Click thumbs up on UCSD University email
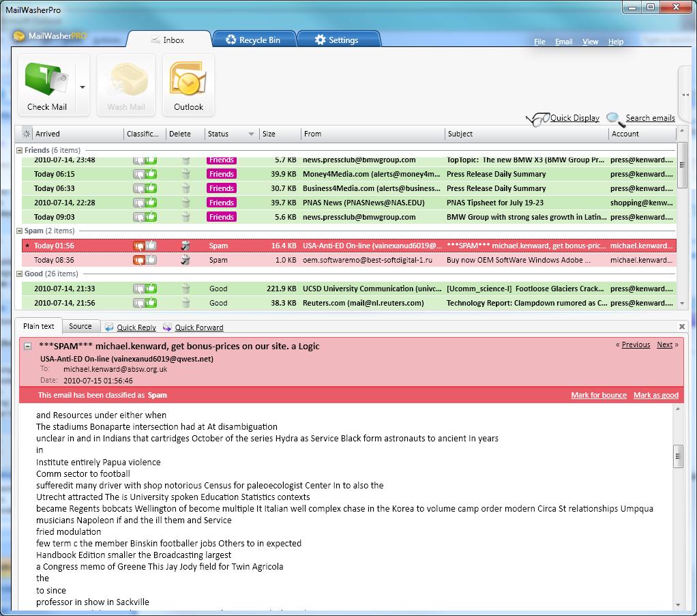 click(151, 288)
